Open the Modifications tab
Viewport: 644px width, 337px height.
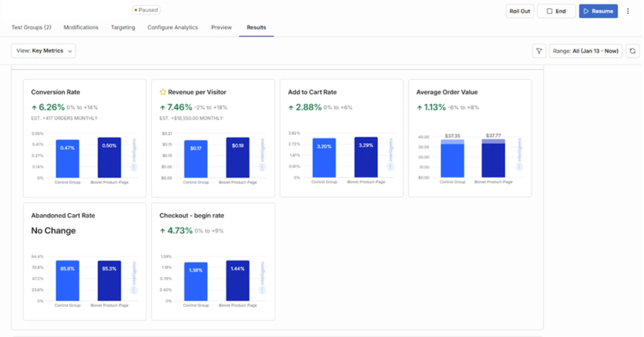coord(81,27)
